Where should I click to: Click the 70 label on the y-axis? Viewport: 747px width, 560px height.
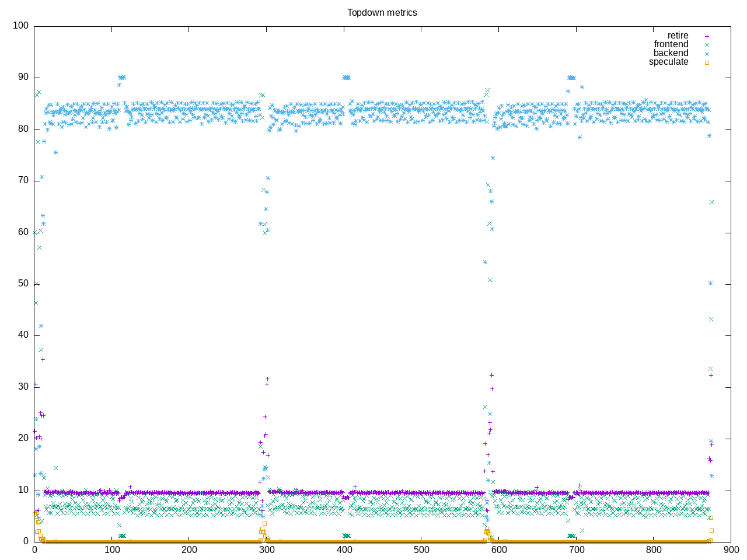coord(23,181)
